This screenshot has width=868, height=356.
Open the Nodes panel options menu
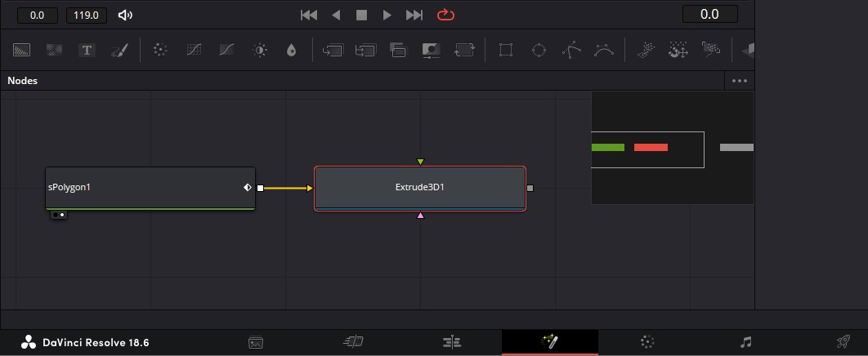[x=740, y=81]
